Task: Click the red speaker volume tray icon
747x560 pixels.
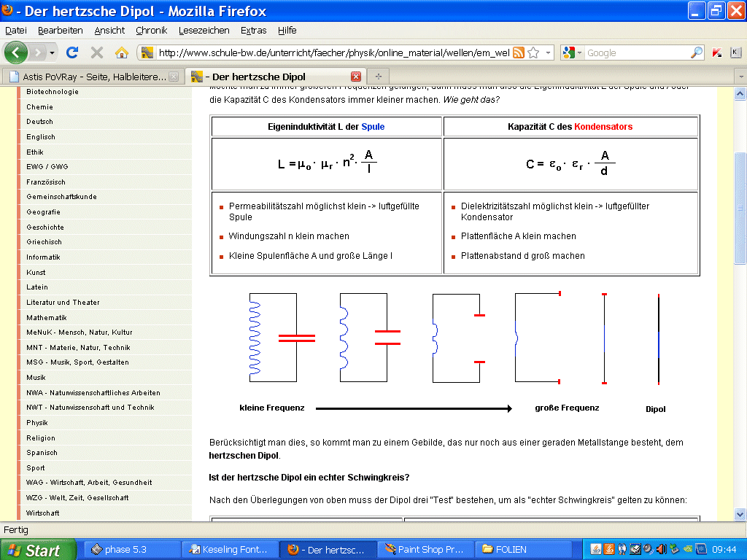Action: (x=661, y=550)
